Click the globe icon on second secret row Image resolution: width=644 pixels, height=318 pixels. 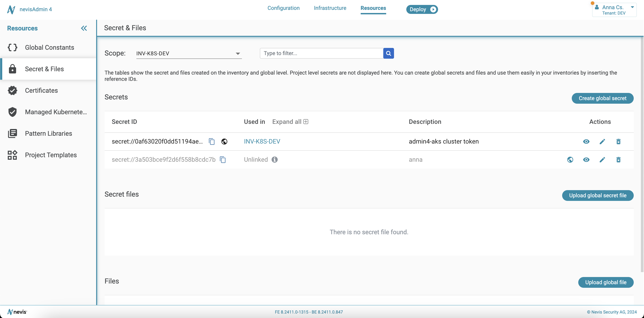pyautogui.click(x=570, y=160)
